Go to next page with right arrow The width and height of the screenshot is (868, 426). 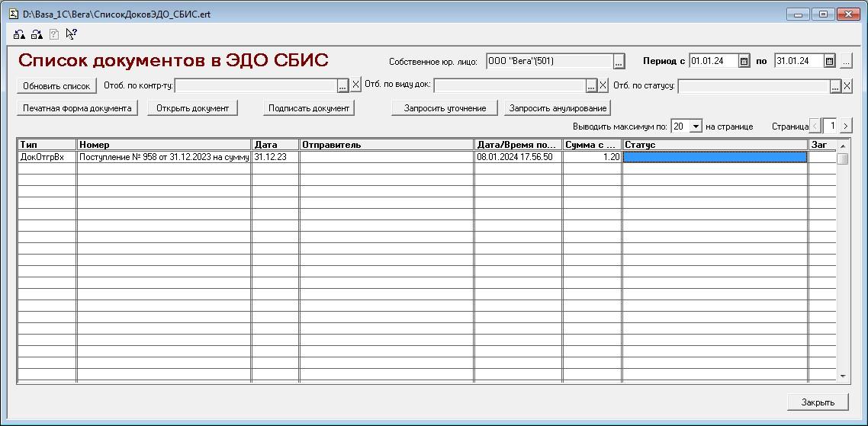coord(846,127)
